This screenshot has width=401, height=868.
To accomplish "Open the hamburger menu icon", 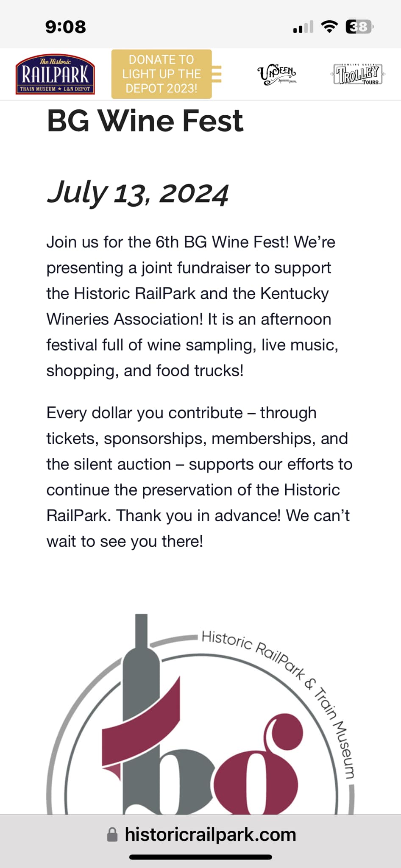I will [x=217, y=74].
